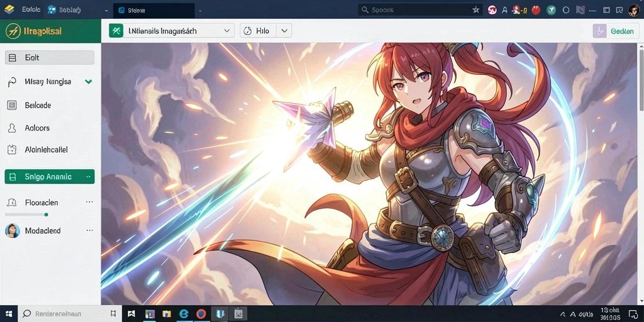Click the green logo icon beside LNlienaris
The image size is (644, 322).
(x=116, y=31)
